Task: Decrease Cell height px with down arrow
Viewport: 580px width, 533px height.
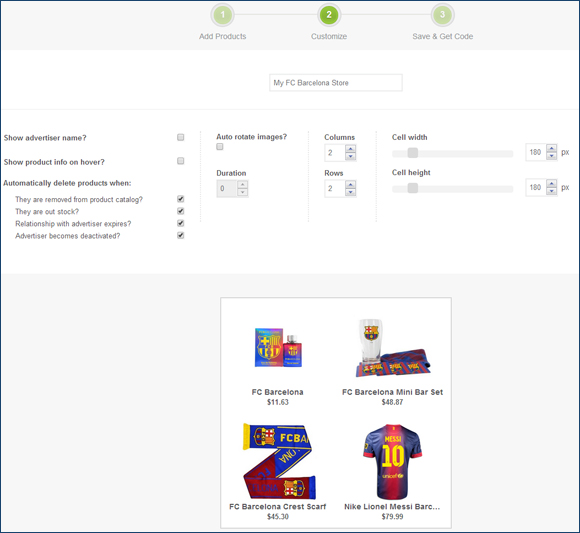Action: 552,191
